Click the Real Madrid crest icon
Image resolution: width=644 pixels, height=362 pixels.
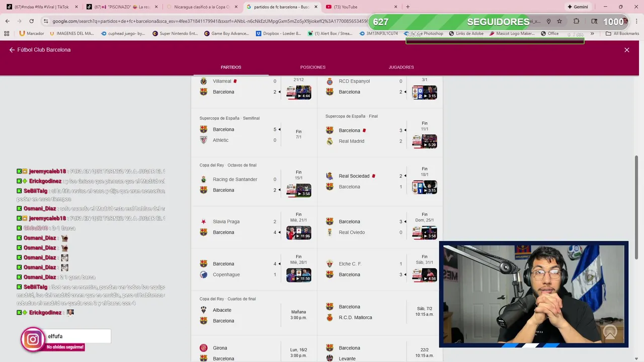[x=330, y=141]
